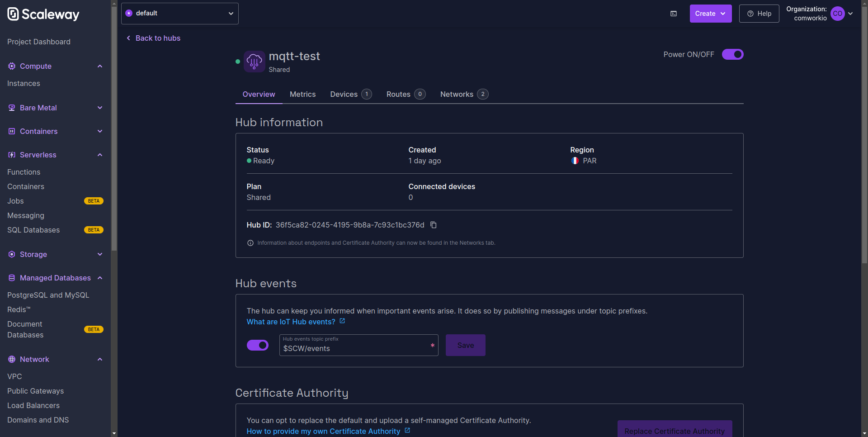
Task: Click Replace Certificate Authority button
Action: [675, 429]
